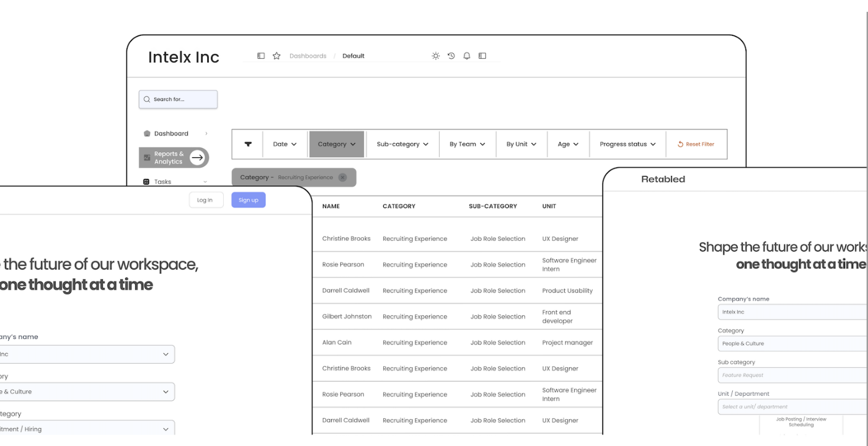Viewport: 868px width, 446px height.
Task: Open the Sub-category filter dropdown
Action: click(x=403, y=144)
